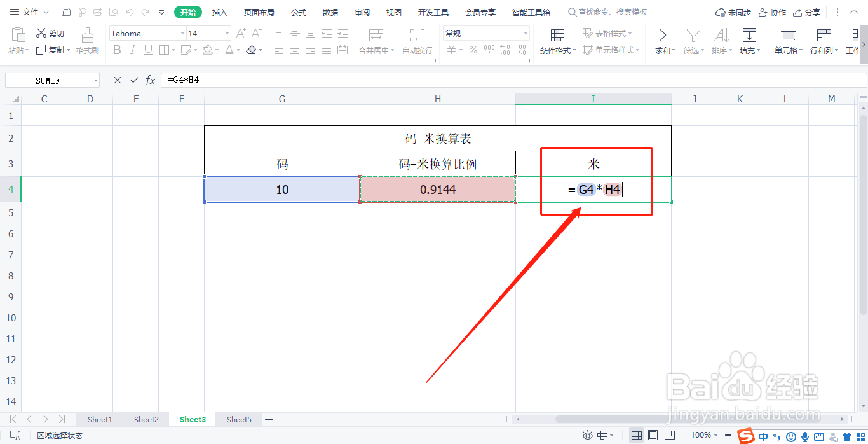The height and width of the screenshot is (444, 868).
Task: Click the 行和列 (Rows and Columns) icon
Action: click(x=823, y=41)
